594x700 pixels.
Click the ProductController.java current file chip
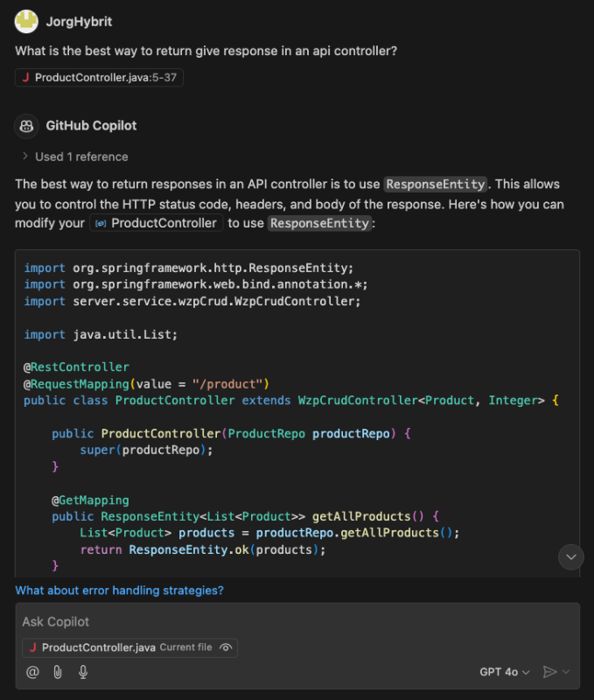click(98, 647)
